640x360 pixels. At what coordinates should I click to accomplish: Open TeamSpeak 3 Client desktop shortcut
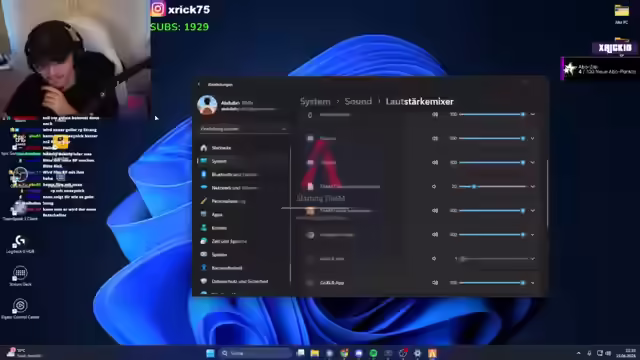click(x=20, y=211)
